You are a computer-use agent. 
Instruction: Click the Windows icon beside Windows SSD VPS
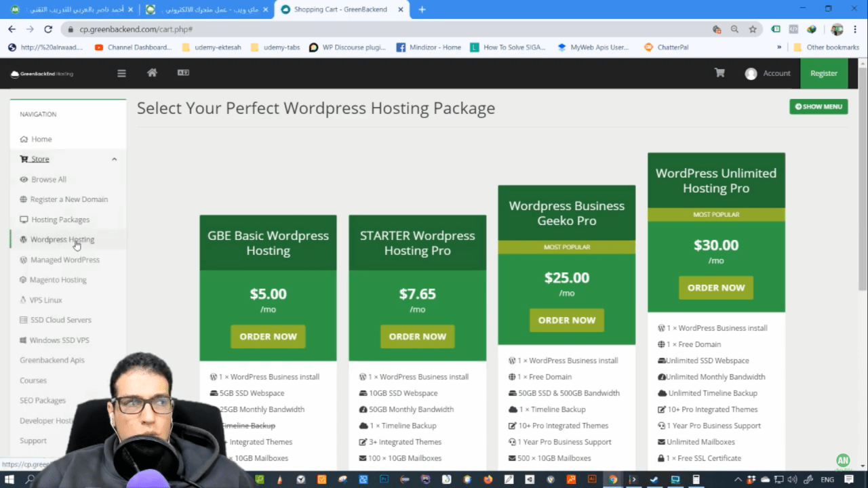click(24, 340)
